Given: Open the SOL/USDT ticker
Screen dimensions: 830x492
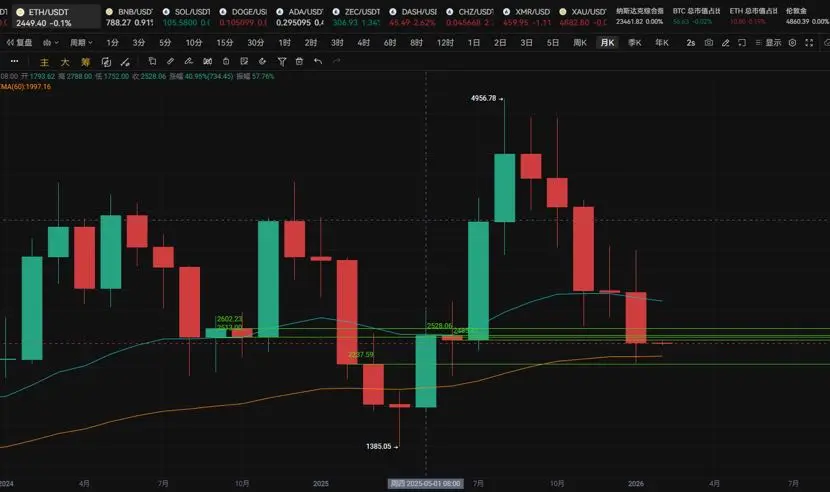Looking at the screenshot, I should click(186, 17).
